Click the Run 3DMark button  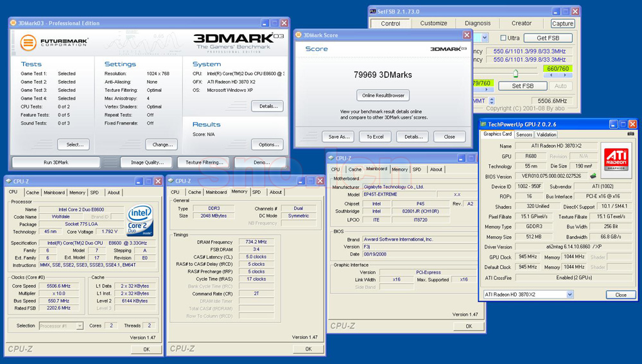point(56,162)
